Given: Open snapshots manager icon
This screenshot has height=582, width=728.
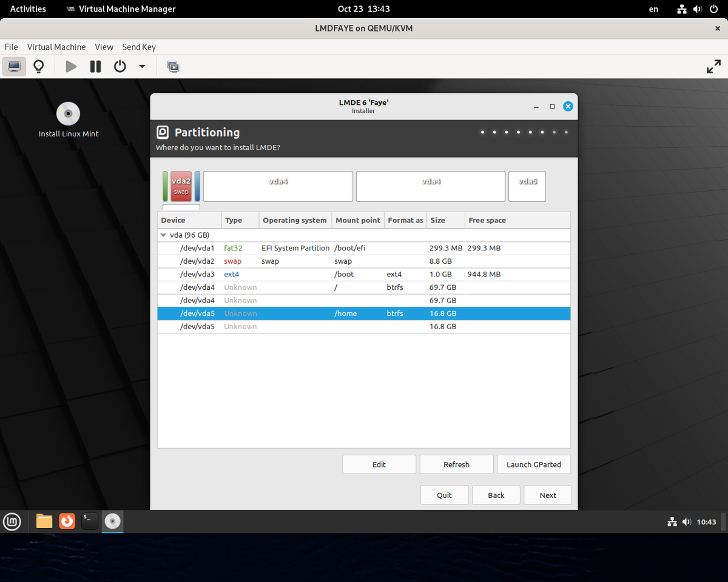Looking at the screenshot, I should coord(173,66).
